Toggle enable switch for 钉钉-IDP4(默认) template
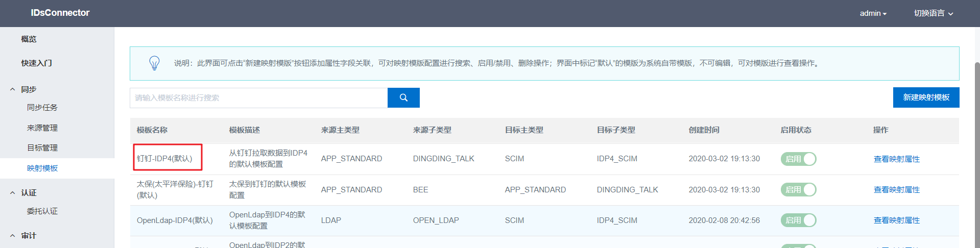980x248 pixels. pos(798,159)
